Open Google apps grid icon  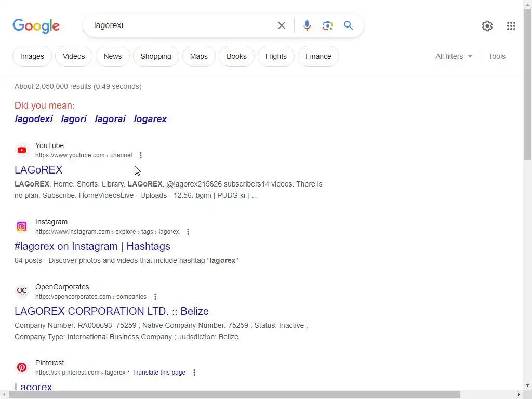tap(511, 26)
